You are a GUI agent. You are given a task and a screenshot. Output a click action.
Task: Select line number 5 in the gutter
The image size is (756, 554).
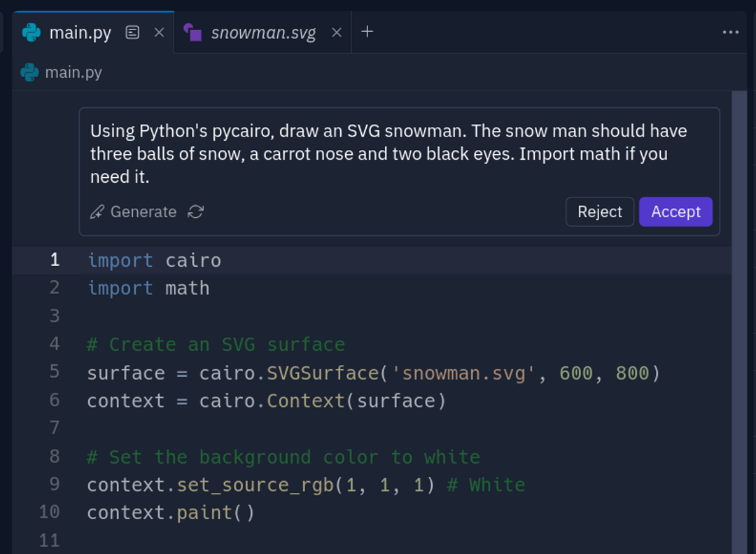tap(55, 372)
